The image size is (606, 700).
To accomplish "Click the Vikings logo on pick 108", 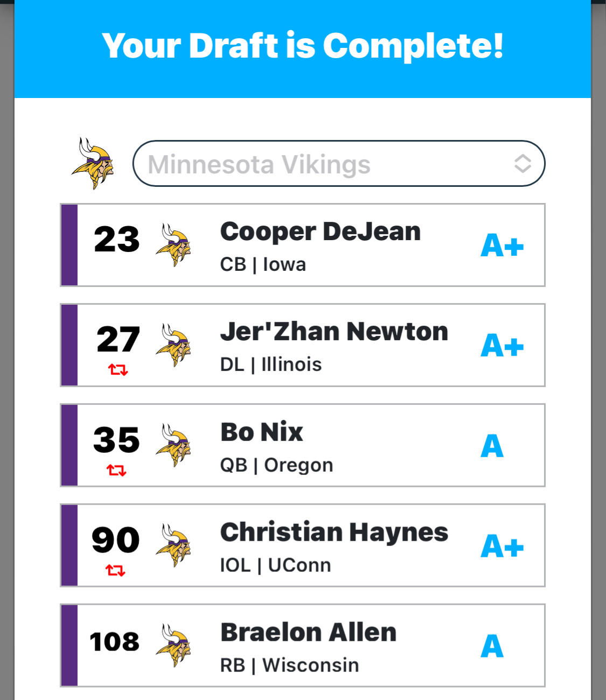I will 173,646.
